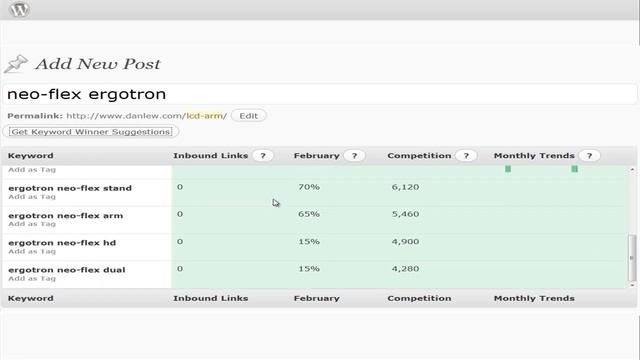Click Get Keyword Winner Suggestions button
The height and width of the screenshot is (360, 640).
point(91,132)
